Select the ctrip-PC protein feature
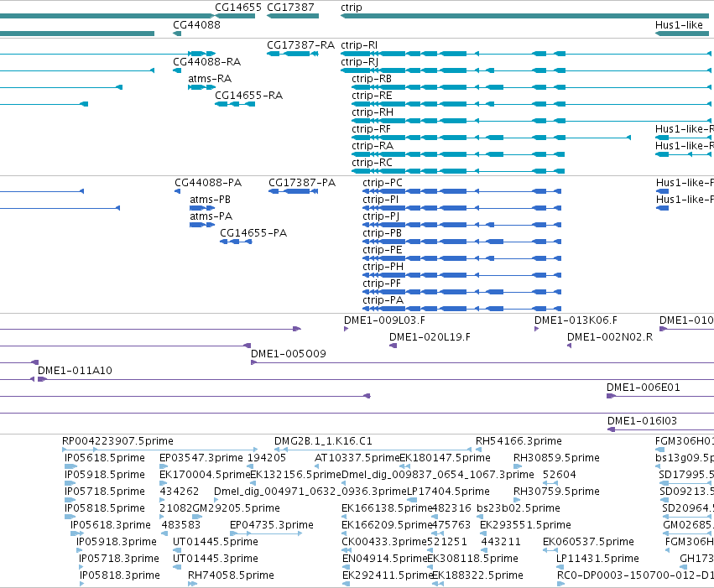This screenshot has width=714, height=588. pos(461,191)
